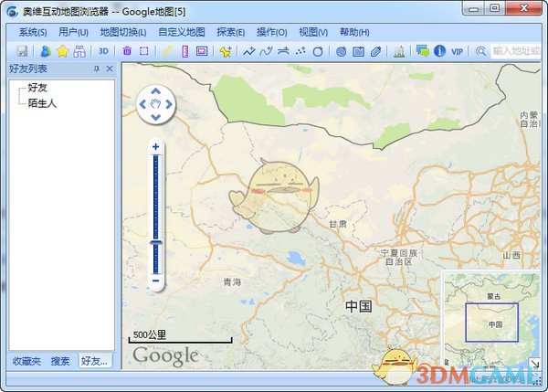Switch to the 好友... tab
Viewport: 548px width, 392px height.
[95, 361]
